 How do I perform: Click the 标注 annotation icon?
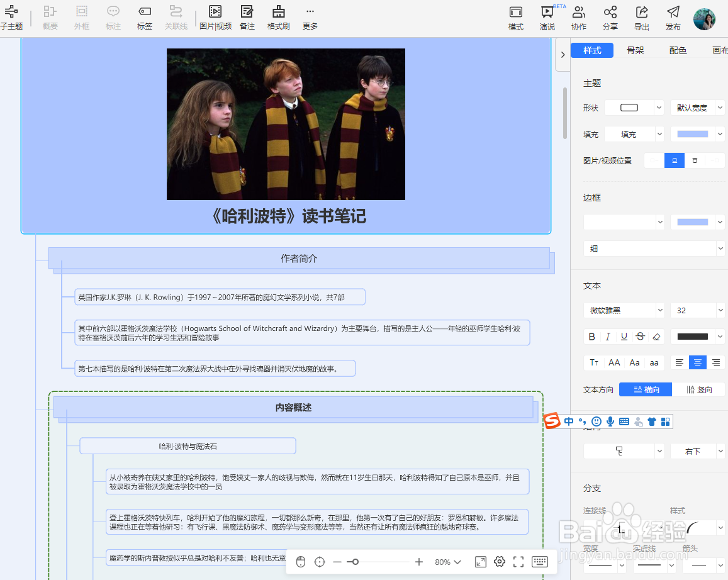click(x=113, y=18)
